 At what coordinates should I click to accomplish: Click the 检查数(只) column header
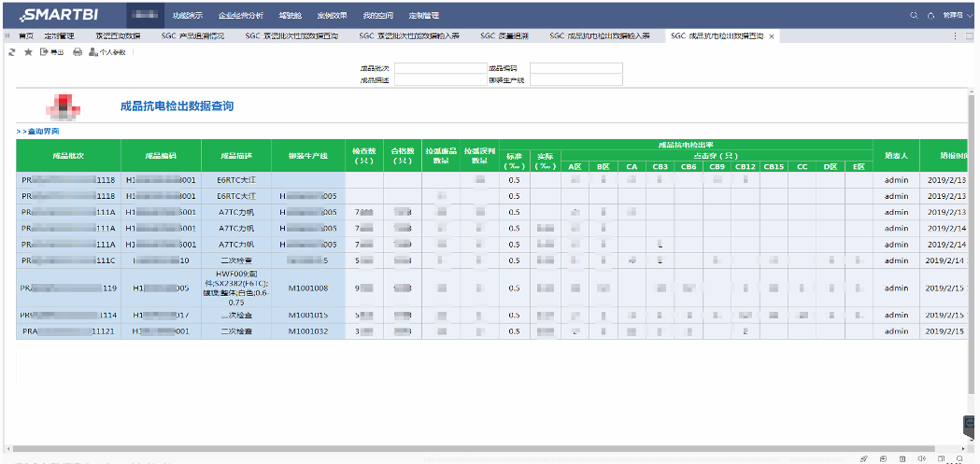point(364,156)
